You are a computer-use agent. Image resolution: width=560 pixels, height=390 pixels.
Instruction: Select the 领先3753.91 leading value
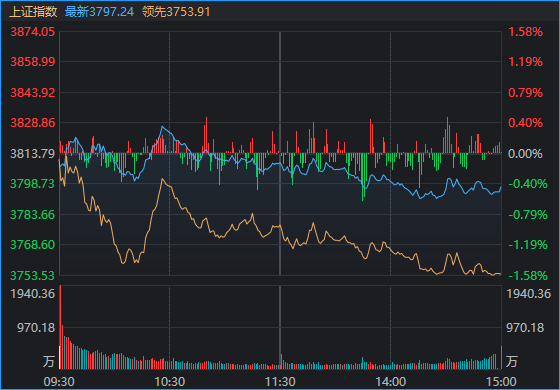[x=176, y=12]
